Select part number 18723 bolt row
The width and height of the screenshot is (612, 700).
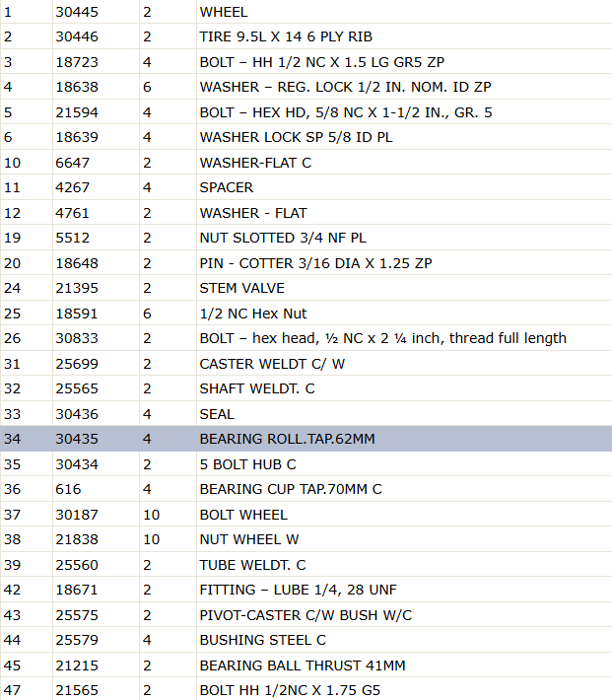point(306,61)
